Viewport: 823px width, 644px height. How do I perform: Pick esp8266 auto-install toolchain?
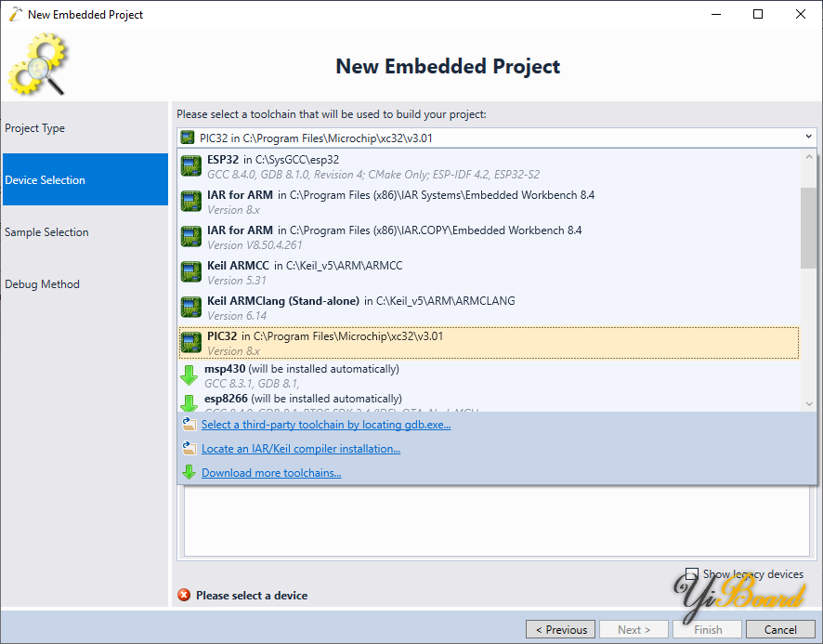click(490, 402)
